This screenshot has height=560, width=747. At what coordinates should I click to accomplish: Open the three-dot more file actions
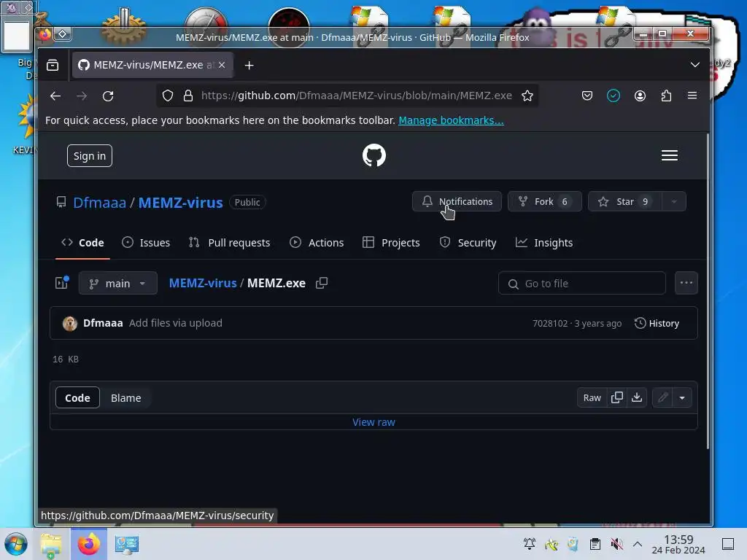point(686,283)
